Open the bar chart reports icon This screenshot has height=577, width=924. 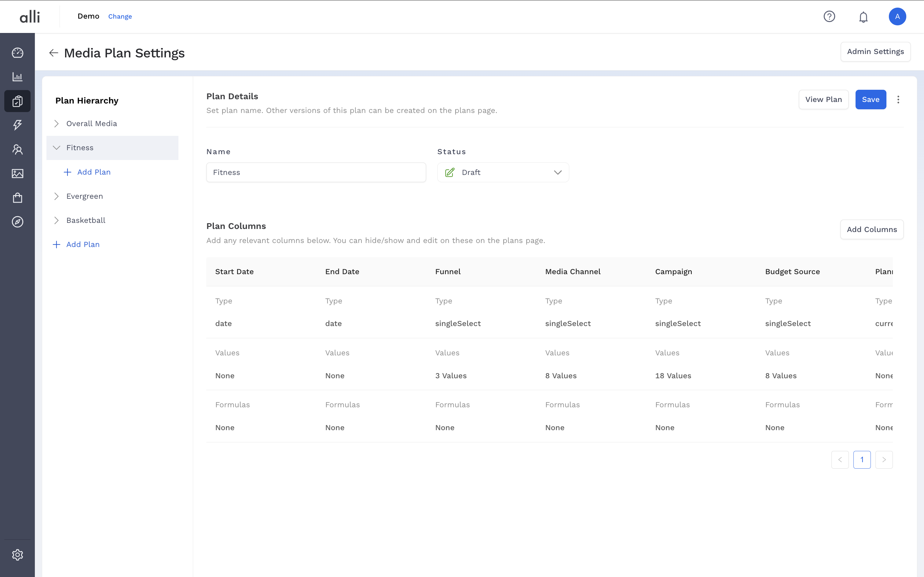click(17, 77)
